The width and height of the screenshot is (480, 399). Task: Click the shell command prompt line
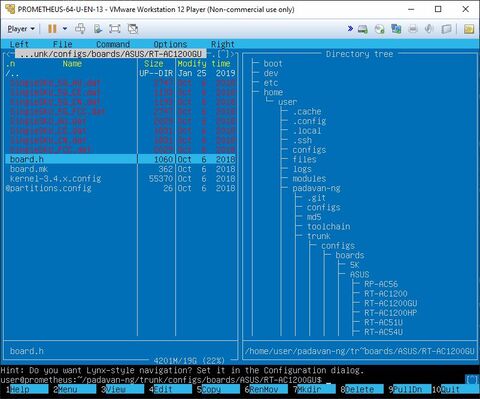pos(233,380)
